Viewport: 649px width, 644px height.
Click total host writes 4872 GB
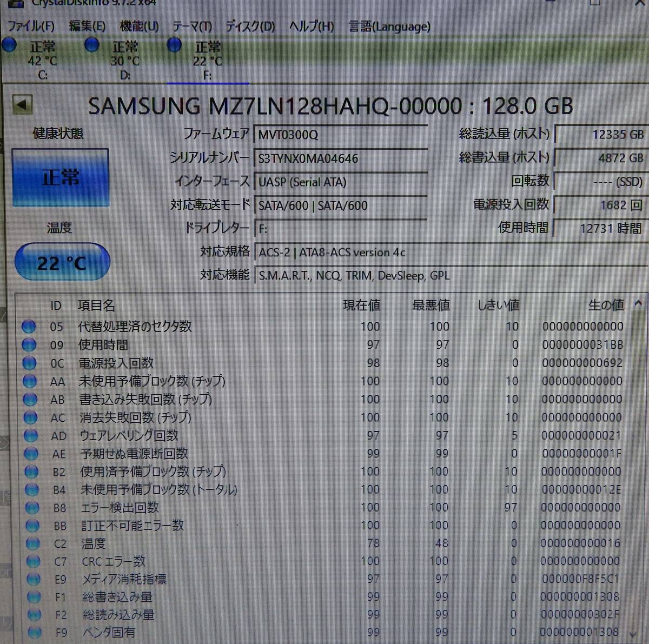(x=601, y=158)
